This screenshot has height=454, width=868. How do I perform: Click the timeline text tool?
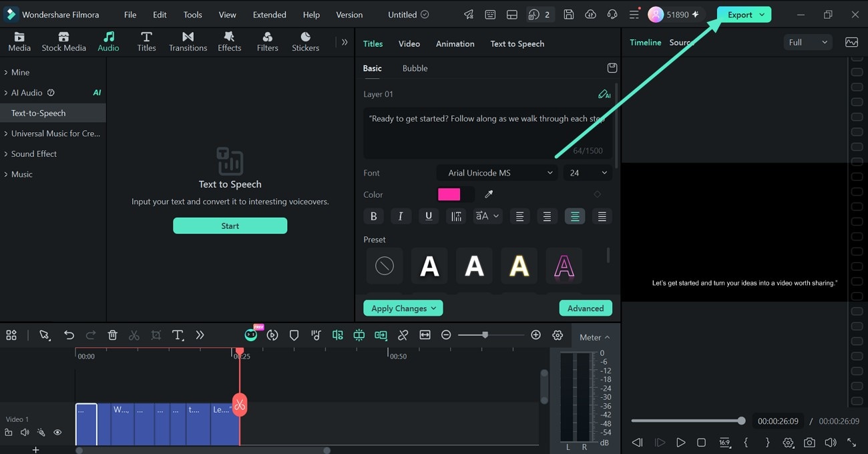[x=178, y=335]
